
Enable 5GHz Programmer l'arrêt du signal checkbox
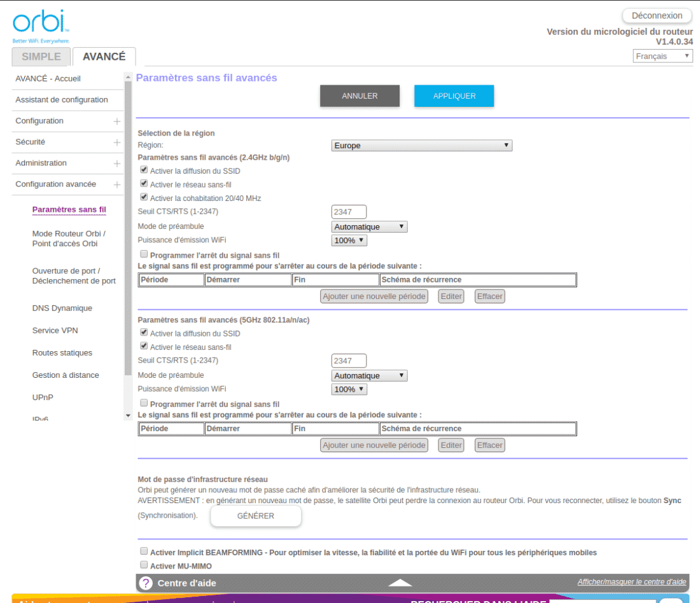point(144,403)
